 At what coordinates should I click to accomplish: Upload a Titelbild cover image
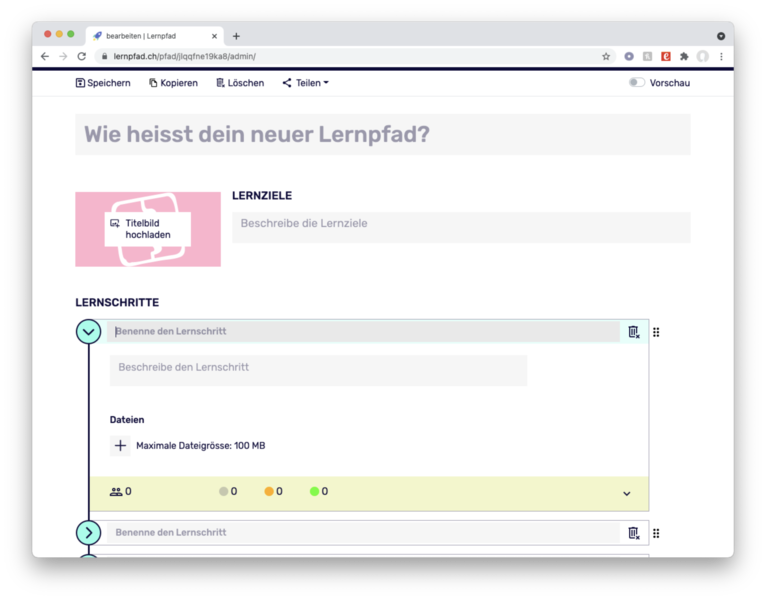tap(148, 229)
